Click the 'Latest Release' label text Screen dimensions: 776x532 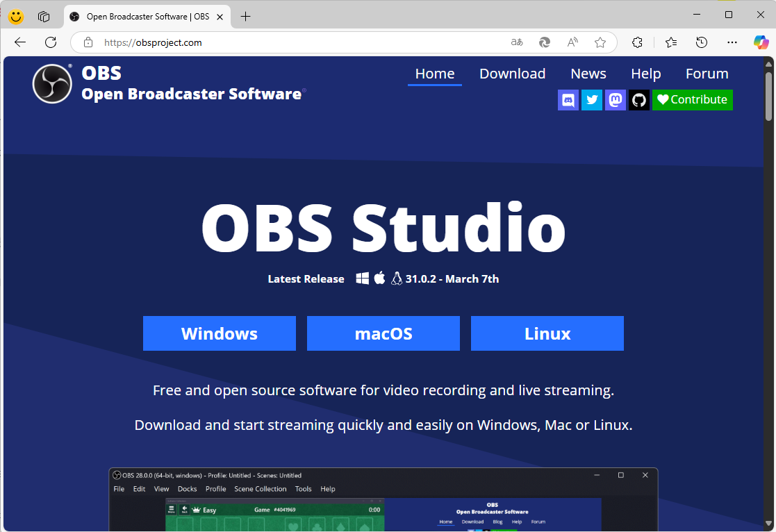point(306,279)
